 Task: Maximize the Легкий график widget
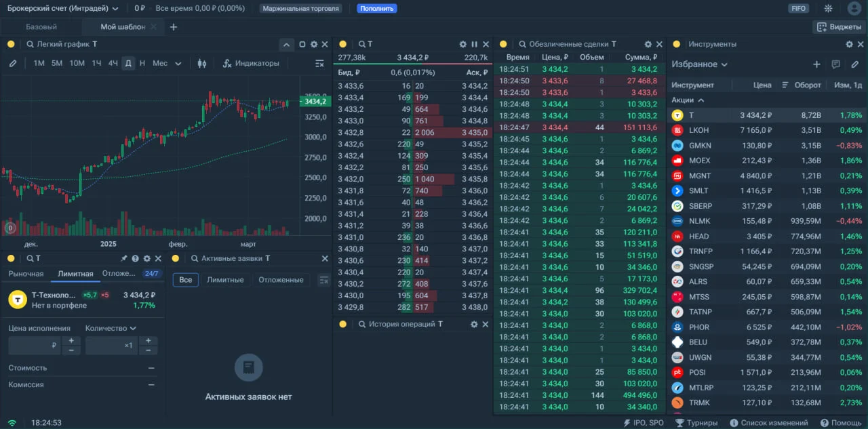(x=302, y=44)
